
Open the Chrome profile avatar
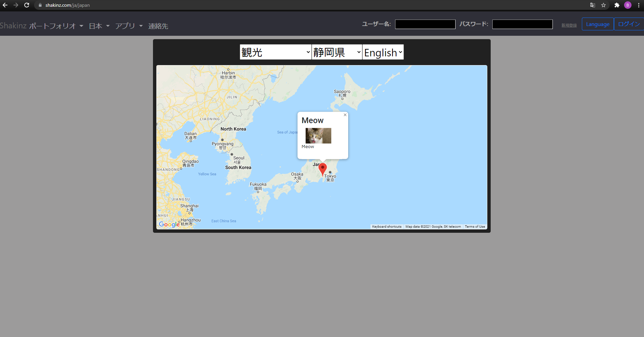[627, 5]
